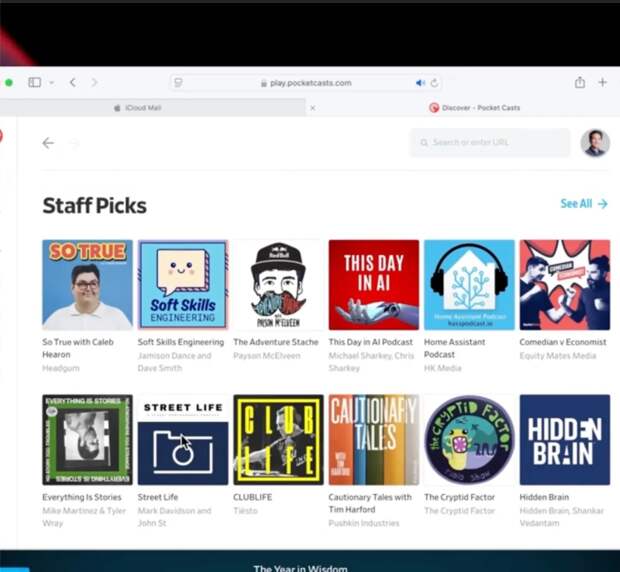Click the green window maximize button
620x572 pixels.
point(9,83)
